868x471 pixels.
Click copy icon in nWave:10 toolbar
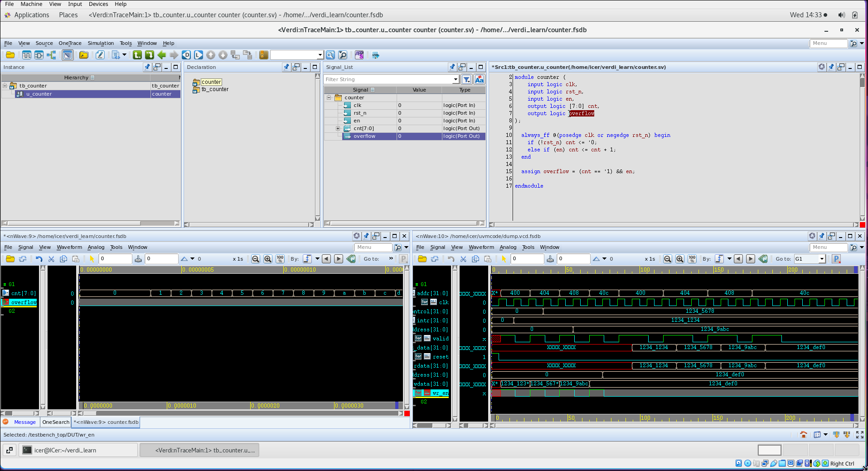[475, 259]
